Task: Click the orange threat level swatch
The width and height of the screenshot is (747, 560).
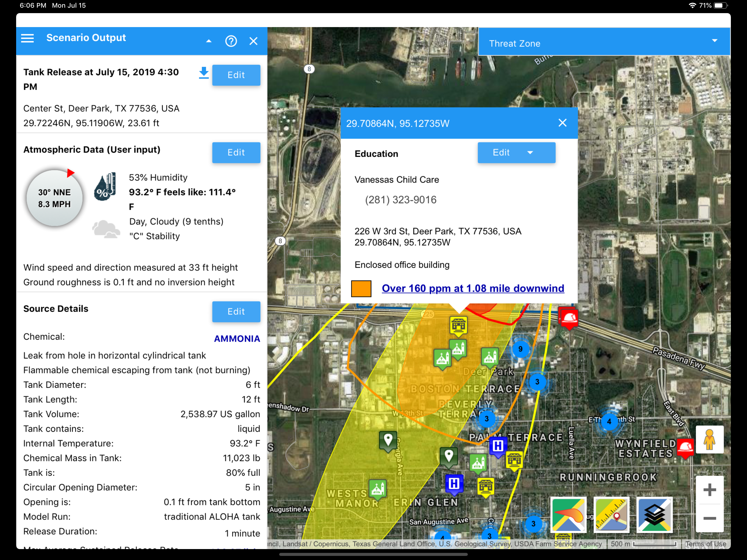Action: point(361,289)
